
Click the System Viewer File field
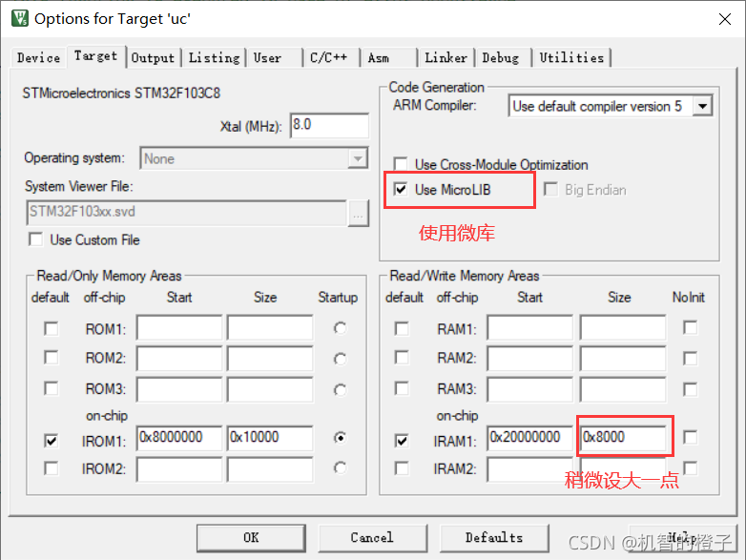click(x=187, y=212)
